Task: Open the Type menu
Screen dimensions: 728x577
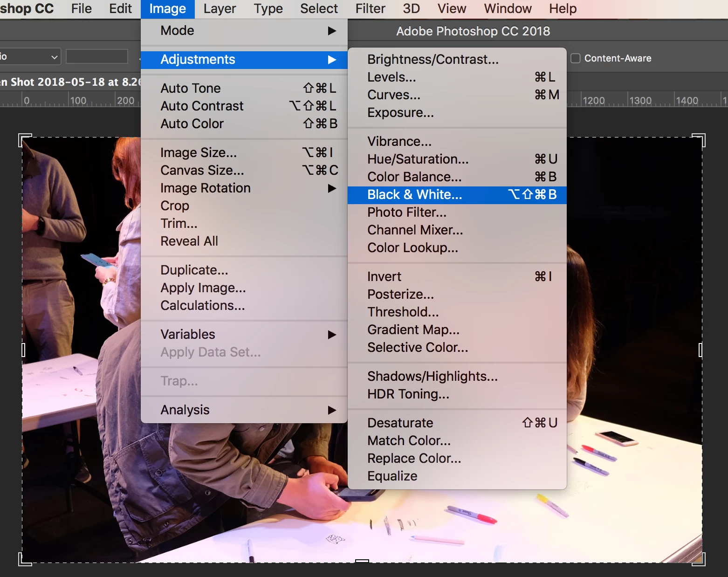Action: pyautogui.click(x=268, y=8)
